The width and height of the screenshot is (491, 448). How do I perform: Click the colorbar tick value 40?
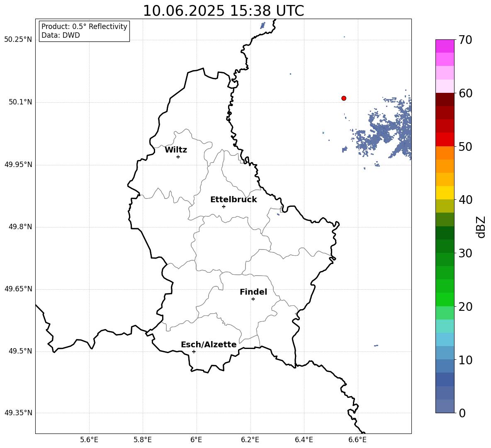click(465, 200)
